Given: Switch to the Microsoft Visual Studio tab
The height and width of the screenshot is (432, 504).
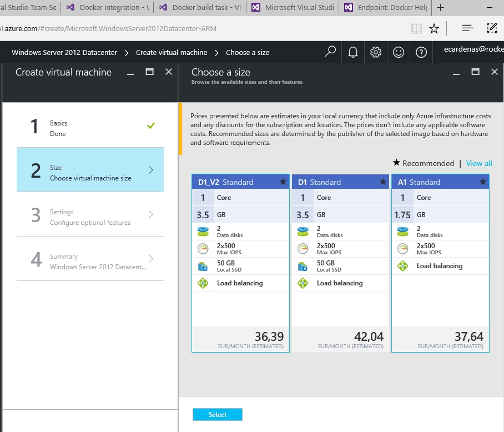Looking at the screenshot, I should (293, 7).
